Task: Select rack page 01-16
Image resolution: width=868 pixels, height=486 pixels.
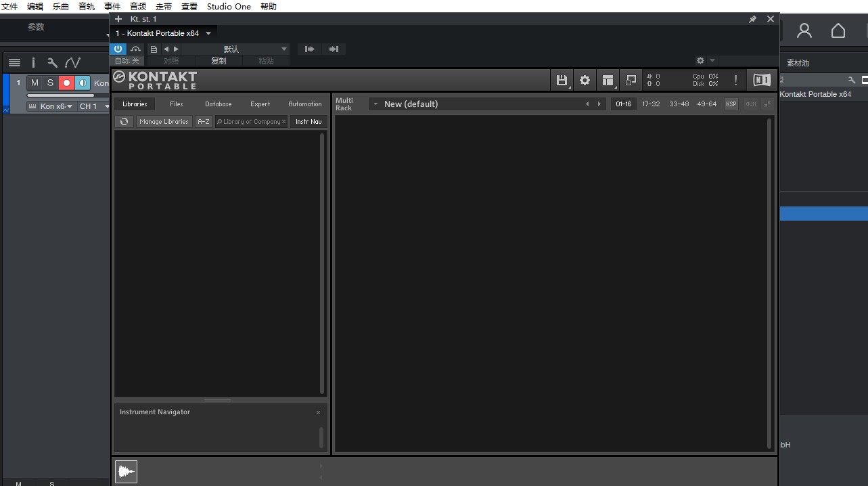Action: [624, 104]
